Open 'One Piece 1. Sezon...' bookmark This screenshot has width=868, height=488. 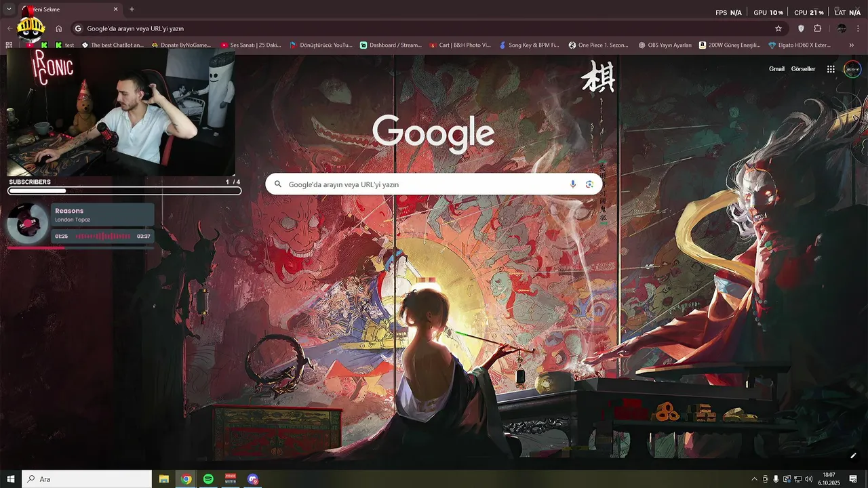tap(599, 45)
